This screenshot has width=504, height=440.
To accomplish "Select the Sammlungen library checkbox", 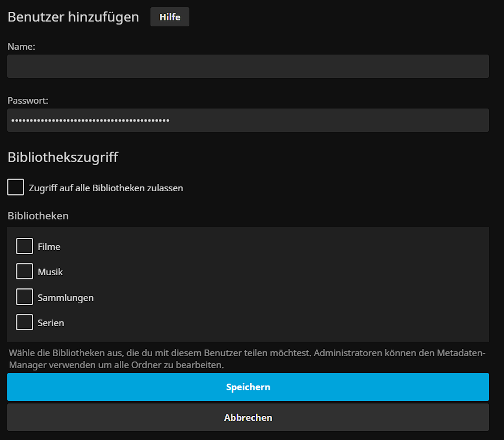I will pyautogui.click(x=25, y=297).
